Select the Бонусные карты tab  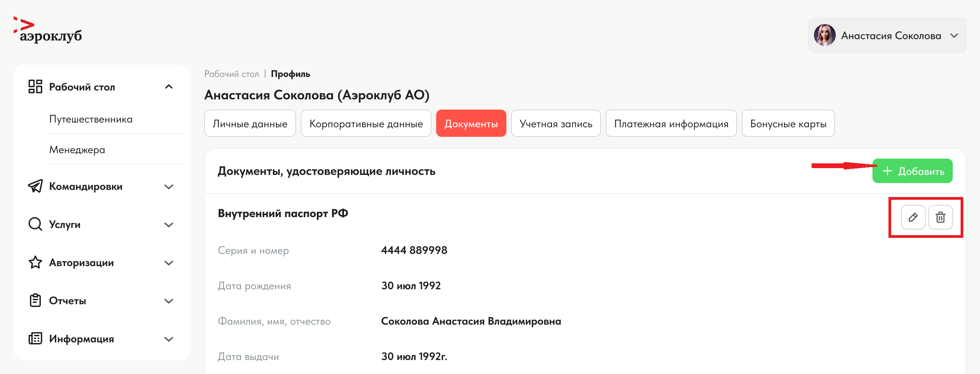[x=788, y=124]
